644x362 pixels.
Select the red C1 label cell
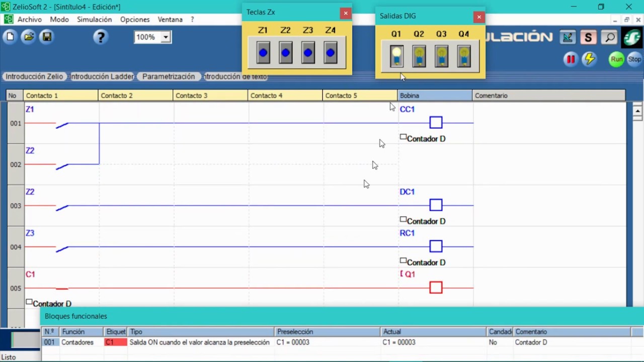click(x=116, y=342)
